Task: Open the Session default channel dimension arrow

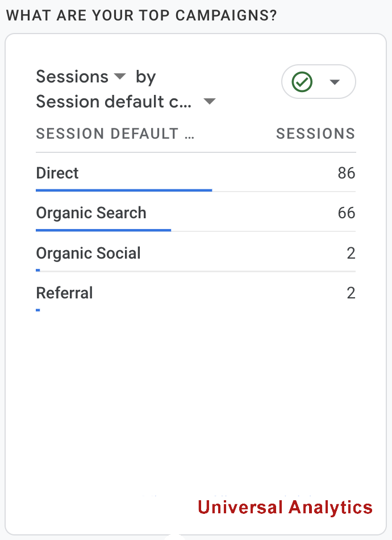Action: tap(210, 102)
